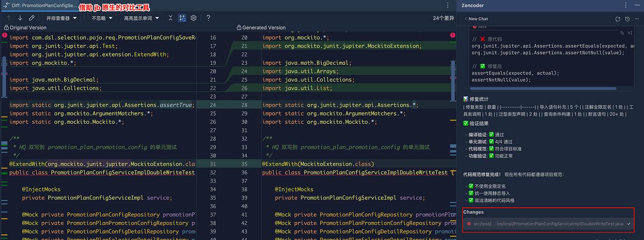Click Original Version pane title
The height and width of the screenshot is (240, 644).
[x=28, y=28]
